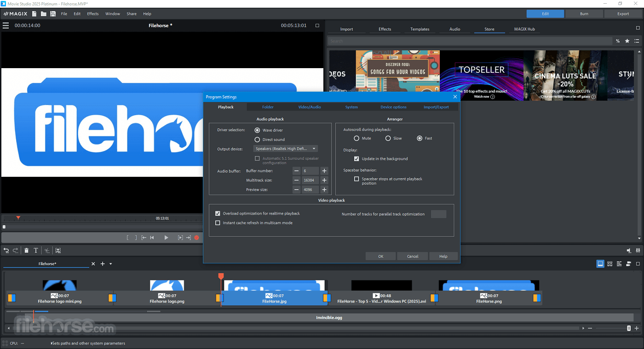The height and width of the screenshot is (349, 644).
Task: Toggle Update in the background checkbox
Action: pos(356,159)
